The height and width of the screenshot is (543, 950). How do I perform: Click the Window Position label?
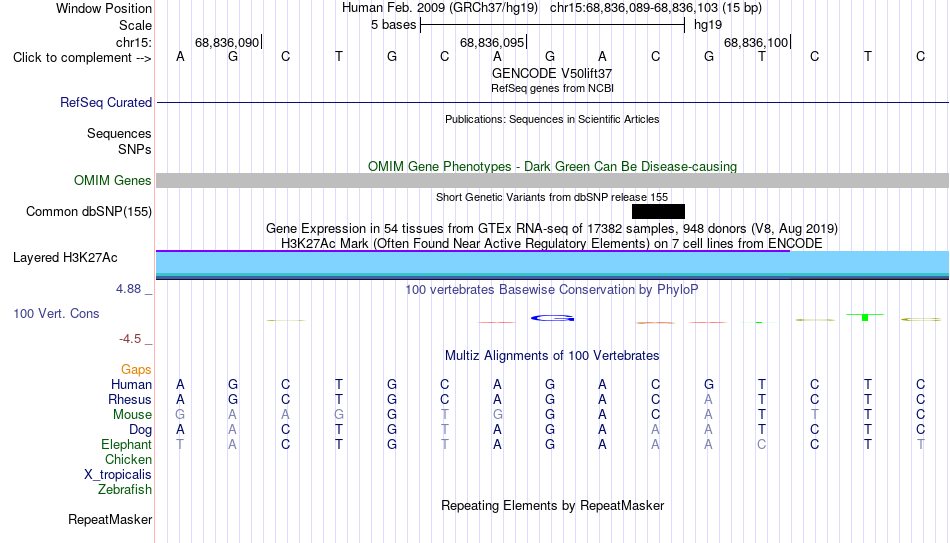104,8
